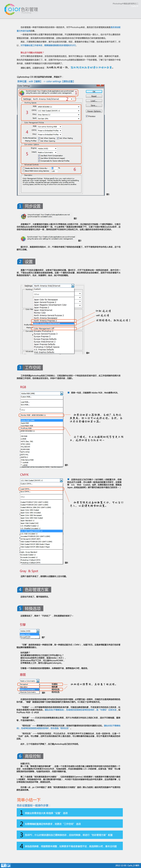
Task: Enable Desaturate Monitor Colors By checkbox
Action: point(23,168)
